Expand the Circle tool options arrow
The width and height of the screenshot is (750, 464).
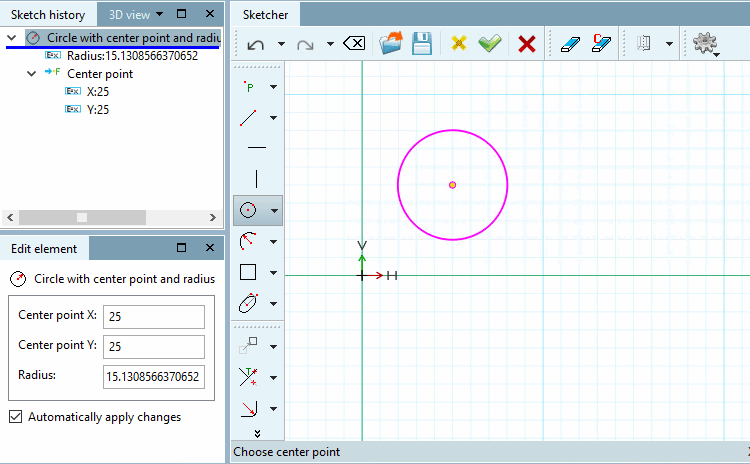coord(275,210)
